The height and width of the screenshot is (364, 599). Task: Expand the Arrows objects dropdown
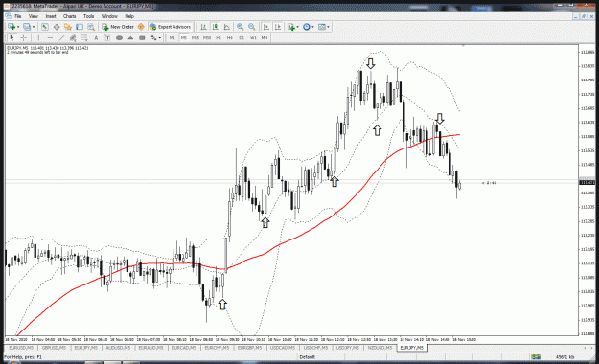click(x=159, y=37)
